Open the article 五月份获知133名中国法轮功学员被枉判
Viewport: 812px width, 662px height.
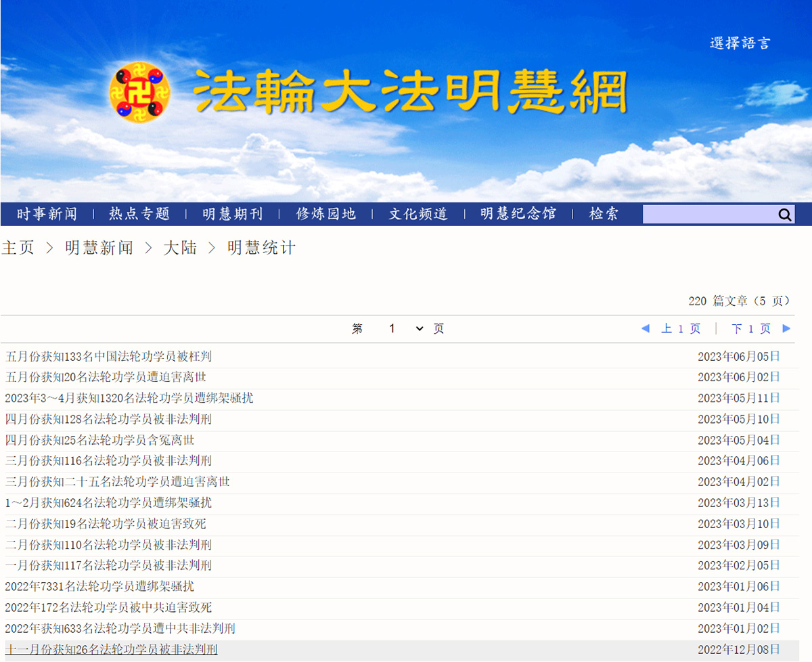click(108, 356)
